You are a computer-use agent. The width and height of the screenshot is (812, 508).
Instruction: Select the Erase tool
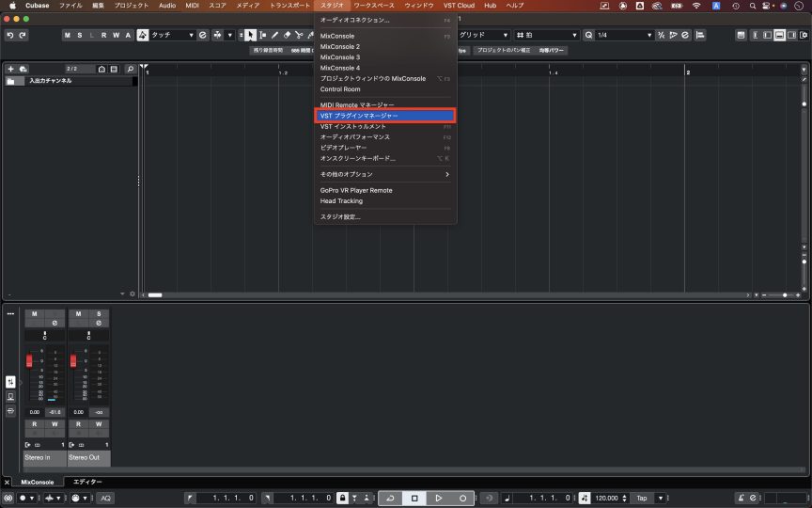point(287,35)
